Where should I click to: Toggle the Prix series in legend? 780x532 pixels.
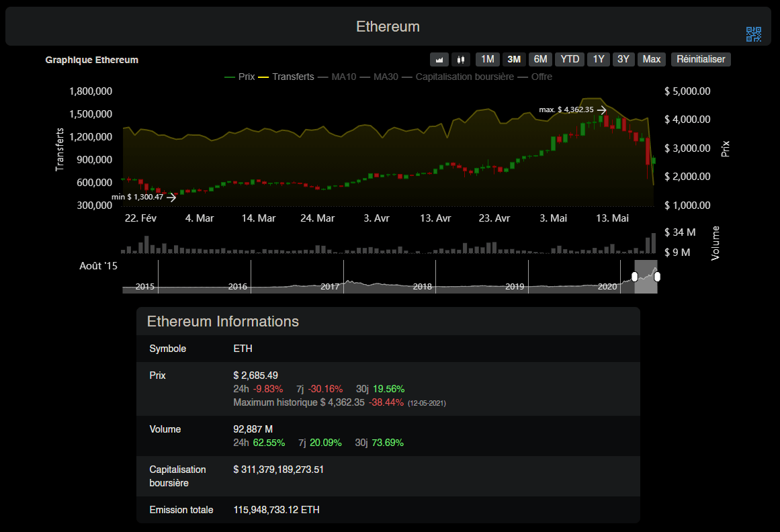pos(240,77)
